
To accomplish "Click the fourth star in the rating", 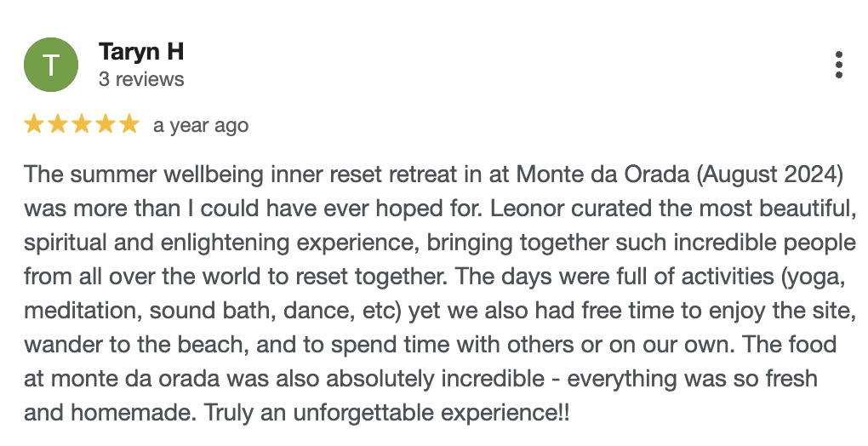I will pos(106,125).
